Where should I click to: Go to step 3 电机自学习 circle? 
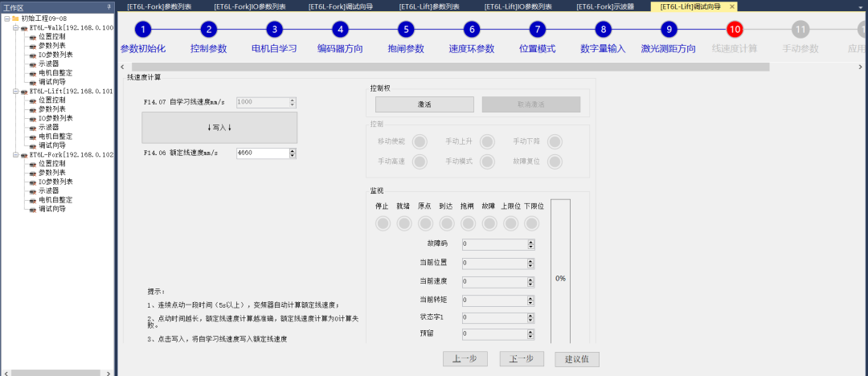[x=274, y=30]
